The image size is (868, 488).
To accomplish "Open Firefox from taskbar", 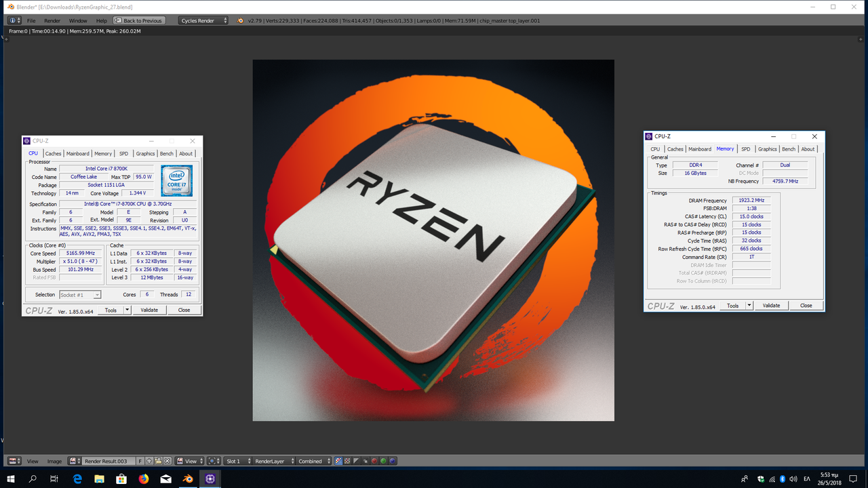I will point(144,479).
